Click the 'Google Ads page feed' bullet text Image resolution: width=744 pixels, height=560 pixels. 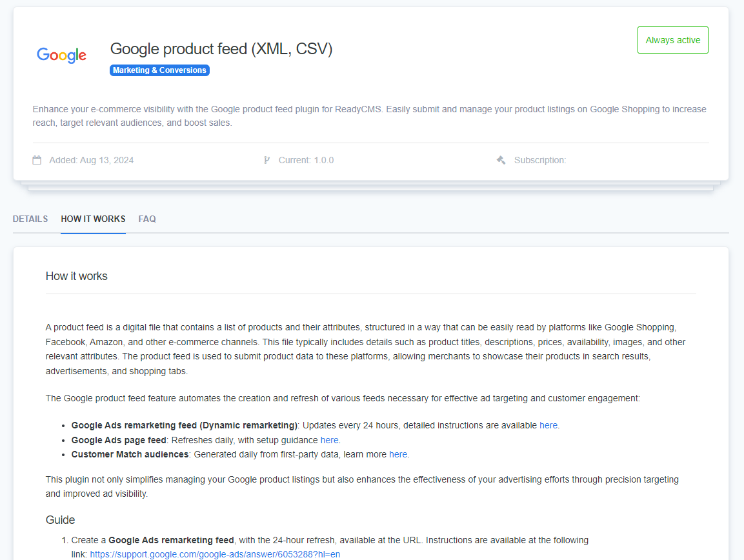[119, 440]
